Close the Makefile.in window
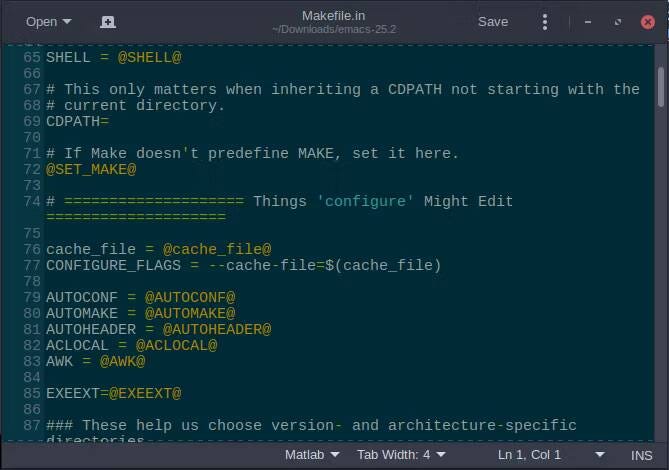The height and width of the screenshot is (470, 669). (x=647, y=21)
